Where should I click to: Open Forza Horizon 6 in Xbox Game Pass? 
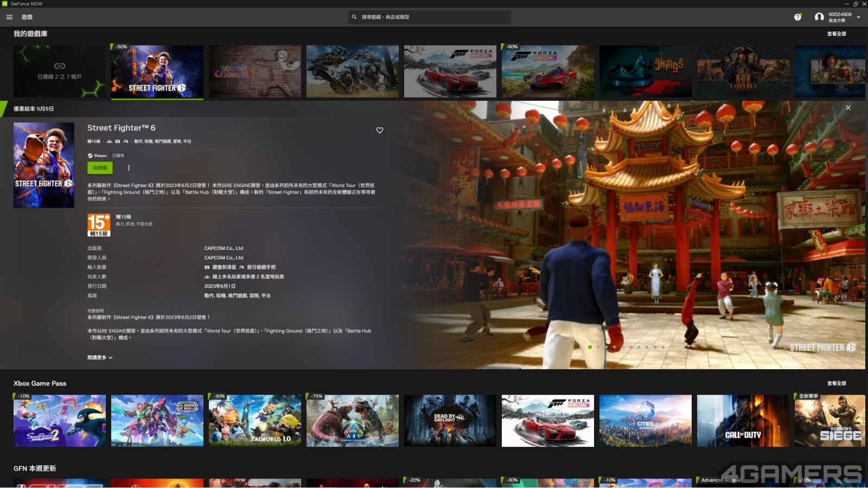tap(548, 421)
